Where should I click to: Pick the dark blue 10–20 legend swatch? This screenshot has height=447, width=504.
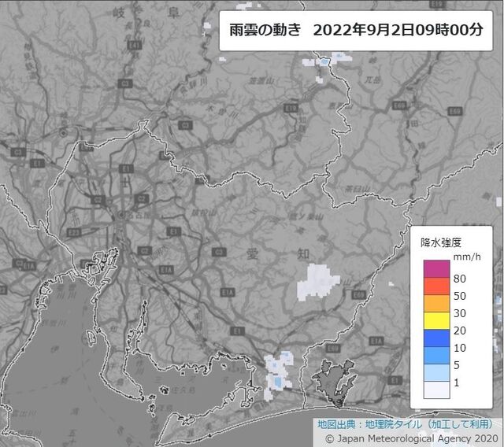(x=436, y=338)
